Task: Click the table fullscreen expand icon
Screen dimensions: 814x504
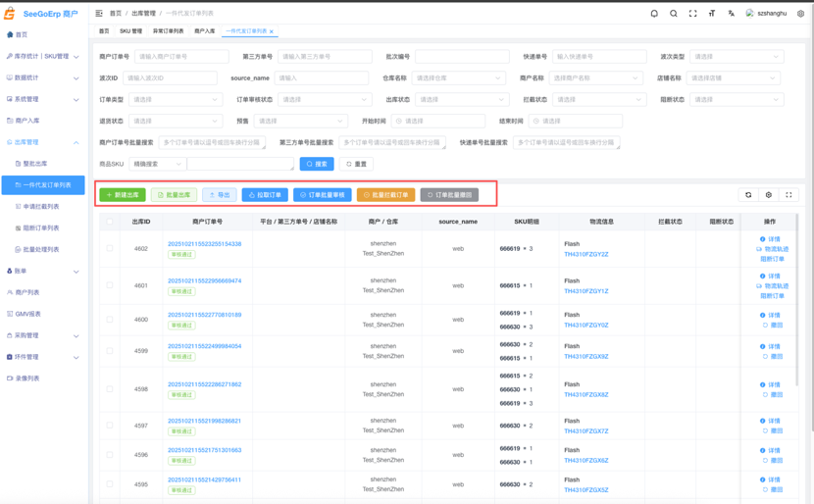Action: (x=789, y=195)
